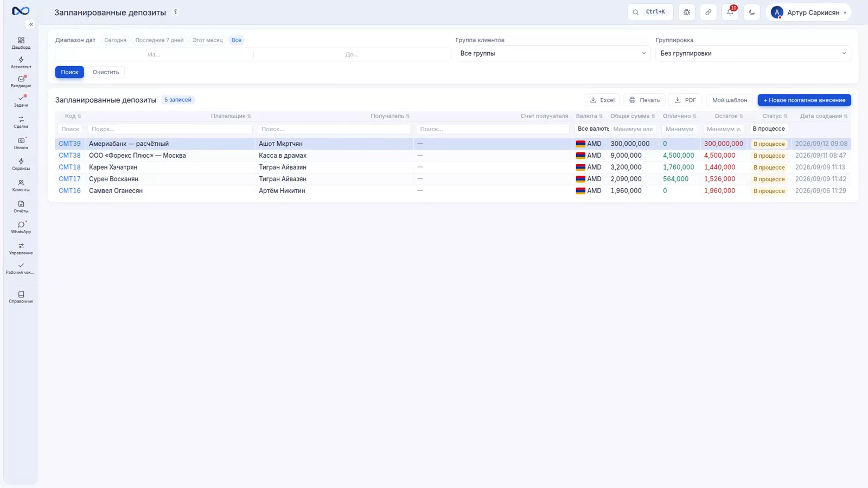Open Группа клиентов dropdown Все группы

coord(553,53)
